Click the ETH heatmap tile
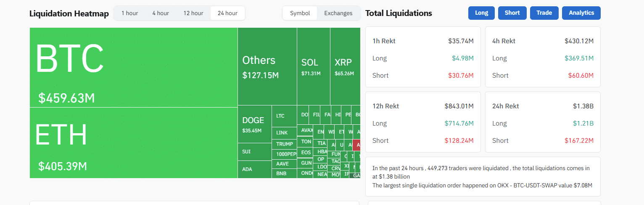 point(134,143)
